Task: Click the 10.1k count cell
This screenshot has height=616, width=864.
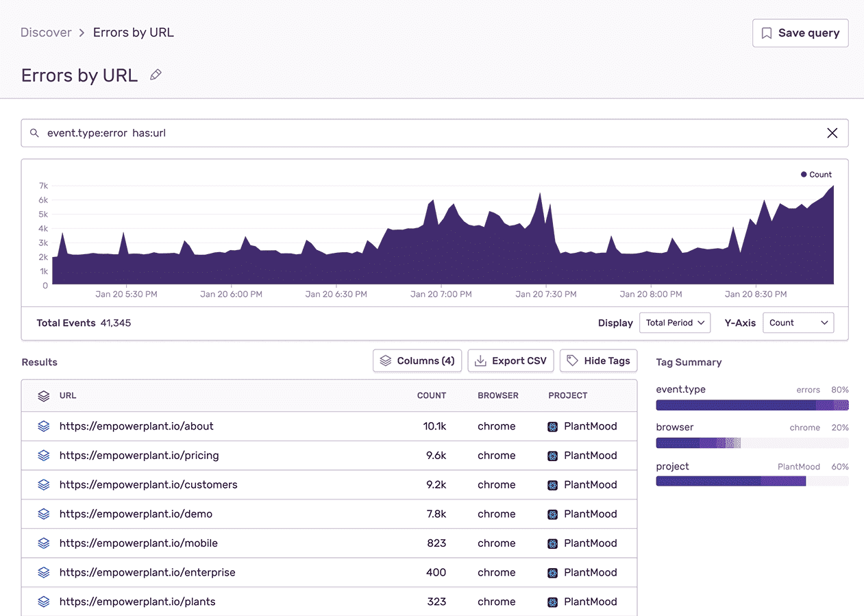Action: (x=434, y=426)
